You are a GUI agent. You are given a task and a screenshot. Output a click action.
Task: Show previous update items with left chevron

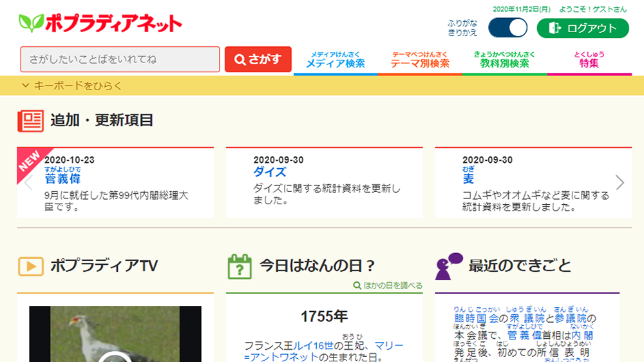(28, 182)
